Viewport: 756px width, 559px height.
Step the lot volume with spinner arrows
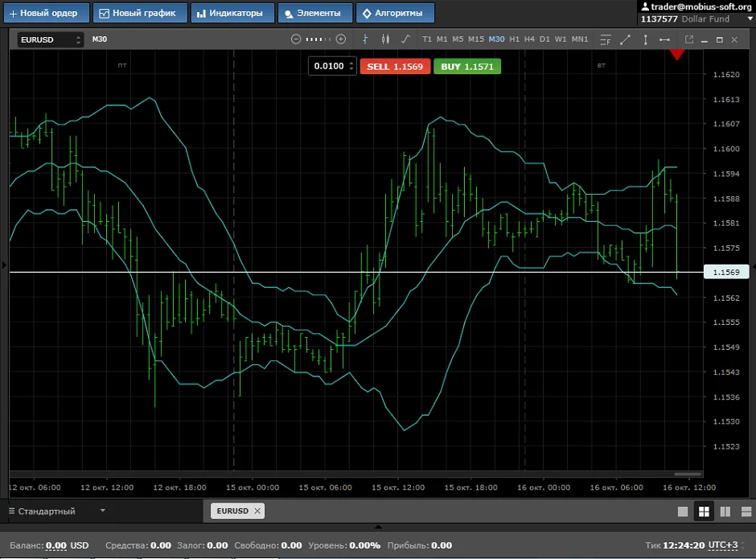tap(351, 66)
